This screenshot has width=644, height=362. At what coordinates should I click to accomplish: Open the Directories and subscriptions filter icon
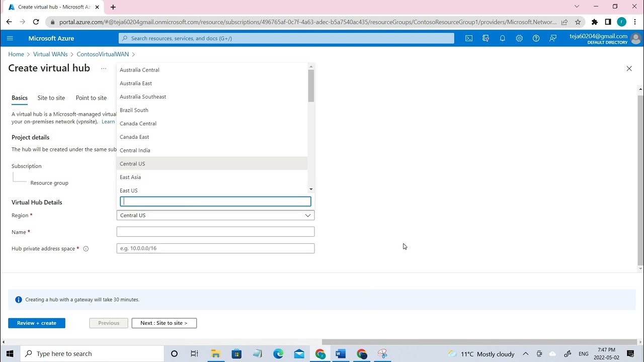[486, 38]
